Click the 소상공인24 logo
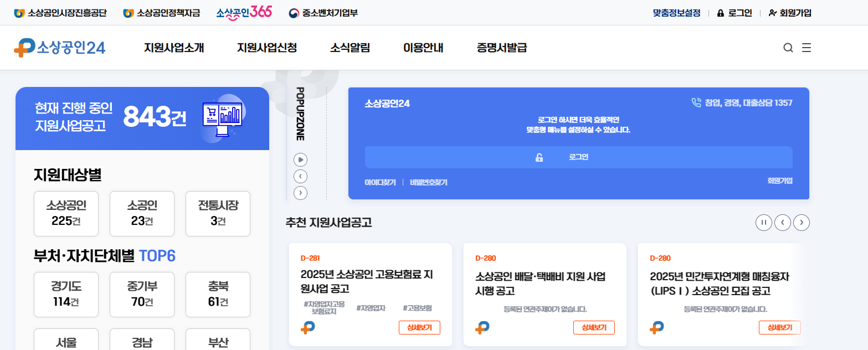 (60, 48)
